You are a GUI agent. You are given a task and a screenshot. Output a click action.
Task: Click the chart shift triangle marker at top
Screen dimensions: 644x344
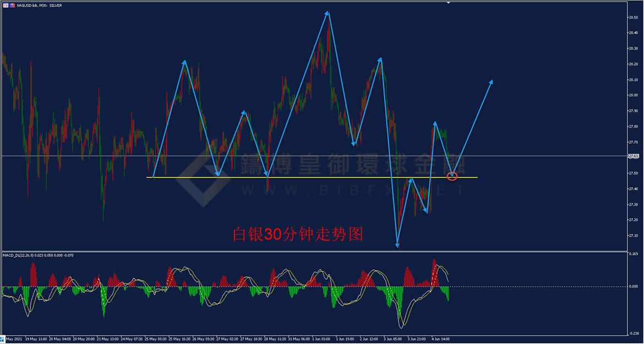pyautogui.click(x=450, y=3)
